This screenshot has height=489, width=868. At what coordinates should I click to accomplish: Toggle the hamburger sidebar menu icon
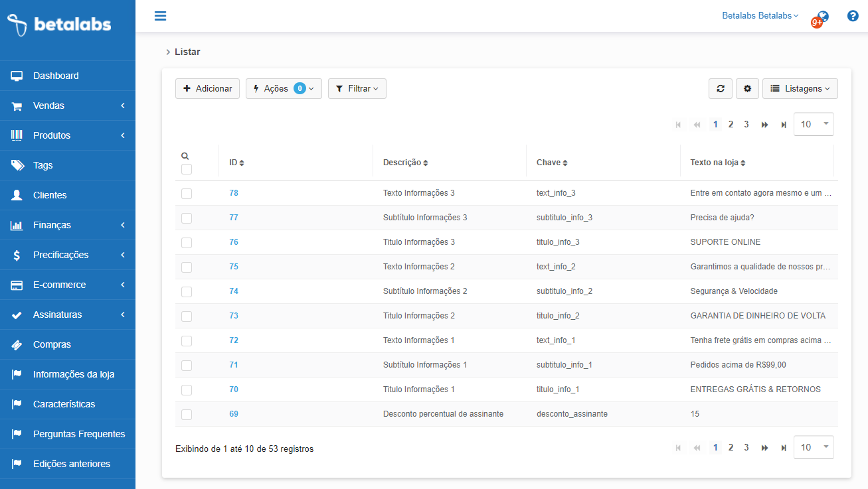tap(160, 16)
